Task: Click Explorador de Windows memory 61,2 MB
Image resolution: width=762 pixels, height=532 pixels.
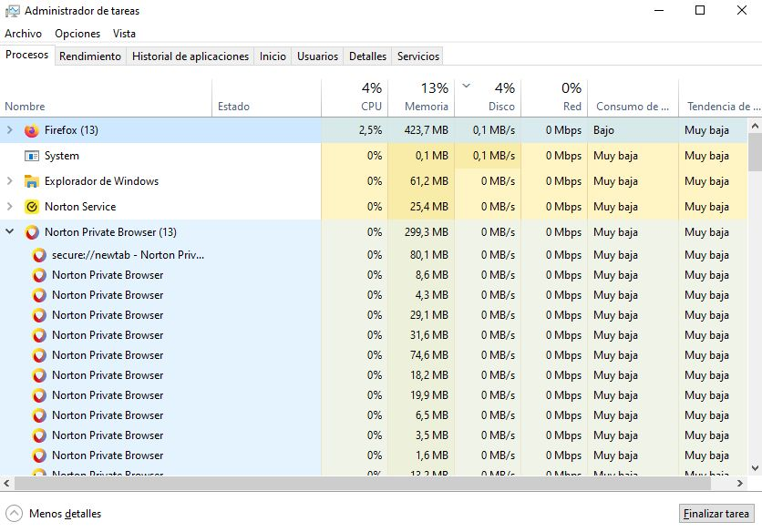Action: click(429, 181)
